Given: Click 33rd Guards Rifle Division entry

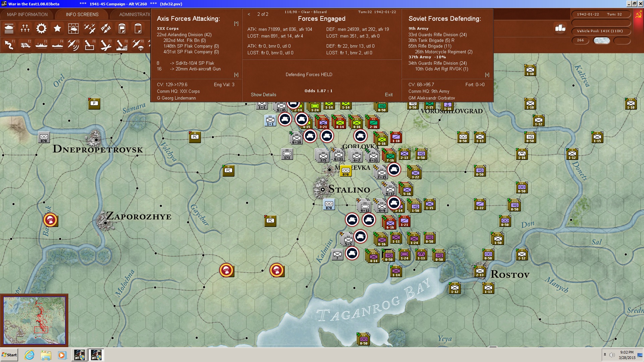Looking at the screenshot, I should point(437,35).
